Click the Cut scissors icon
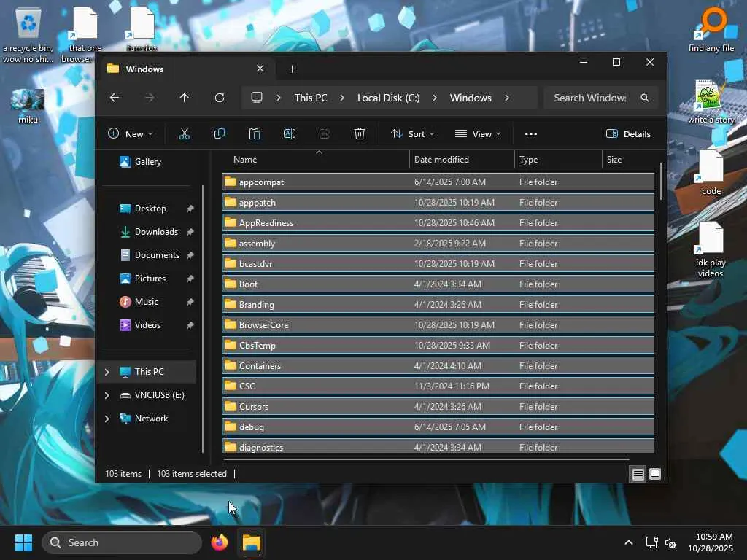Image resolution: width=747 pixels, height=560 pixels. tap(185, 134)
